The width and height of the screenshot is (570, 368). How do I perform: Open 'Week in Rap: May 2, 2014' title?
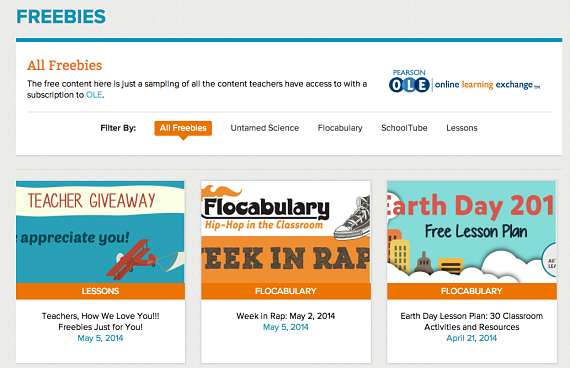pyautogui.click(x=286, y=316)
